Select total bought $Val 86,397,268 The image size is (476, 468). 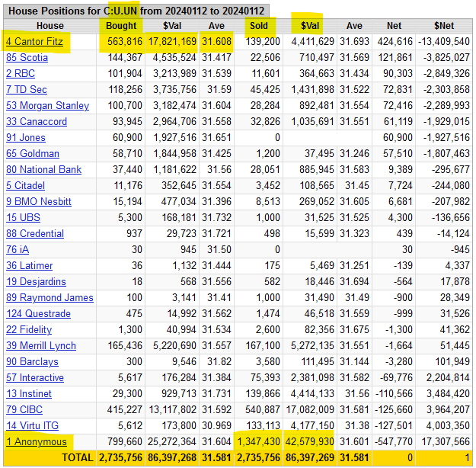172,457
